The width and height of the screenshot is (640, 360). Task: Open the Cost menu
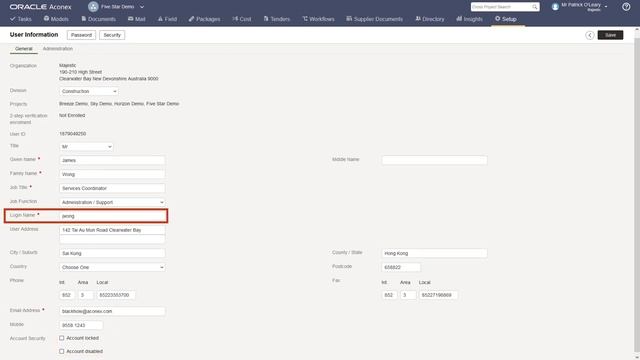[x=242, y=19]
